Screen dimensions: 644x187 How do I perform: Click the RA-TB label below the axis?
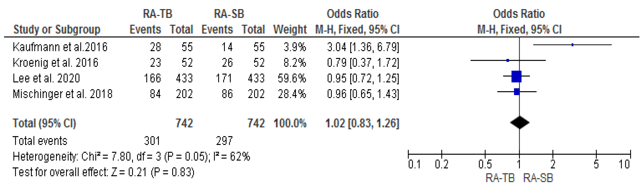pyautogui.click(x=500, y=178)
